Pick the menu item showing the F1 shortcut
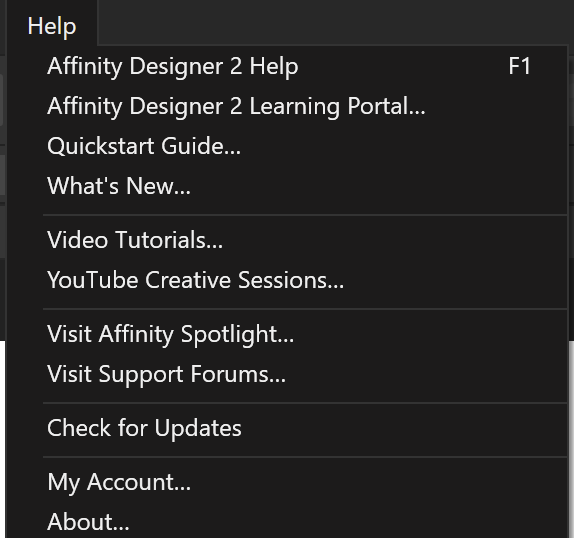The image size is (574, 538). pos(287,66)
